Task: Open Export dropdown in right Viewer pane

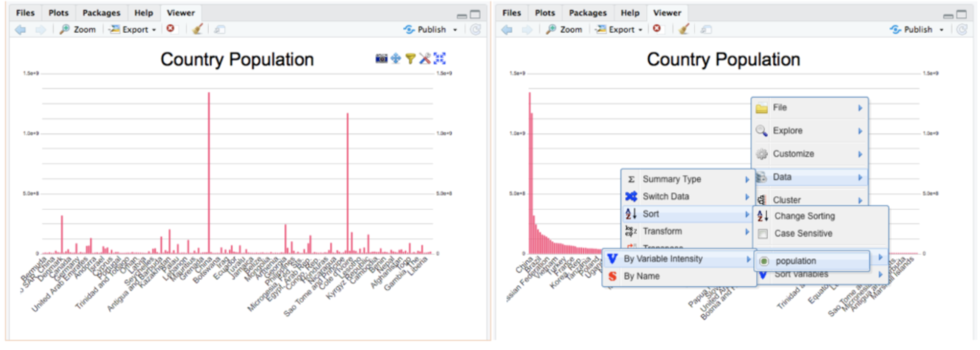Action: coord(619,30)
